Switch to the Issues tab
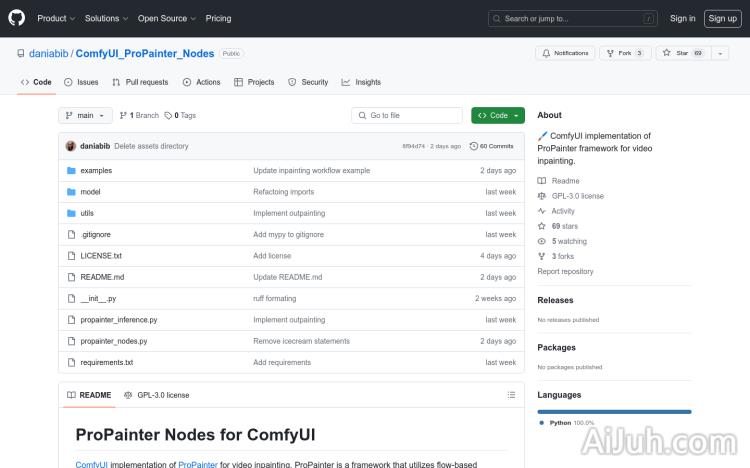This screenshot has height=468, width=750. [81, 82]
